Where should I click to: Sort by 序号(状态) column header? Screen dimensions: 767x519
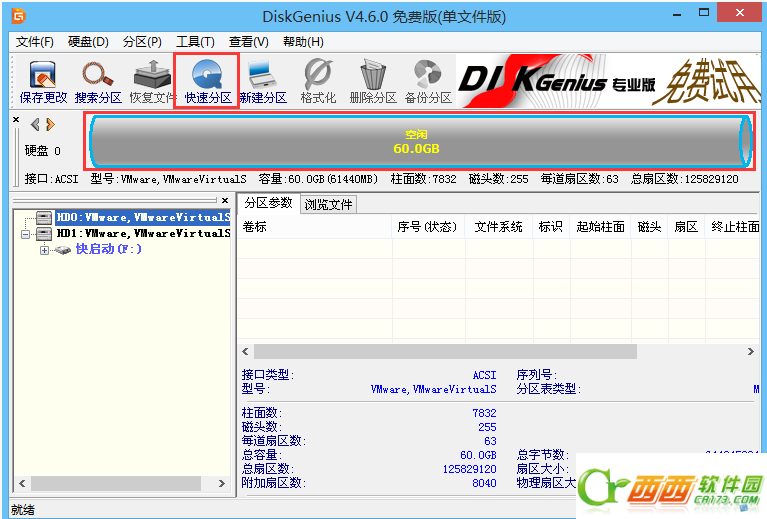(x=428, y=227)
